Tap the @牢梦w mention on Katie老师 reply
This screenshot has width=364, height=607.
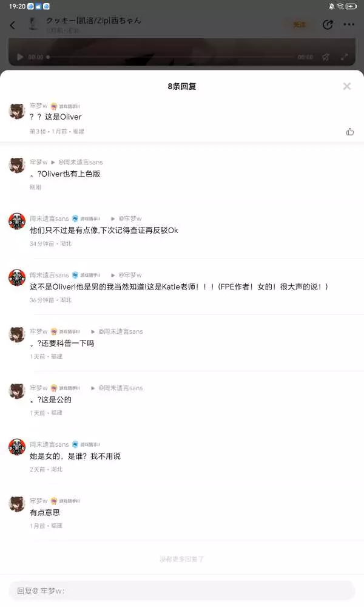click(130, 275)
